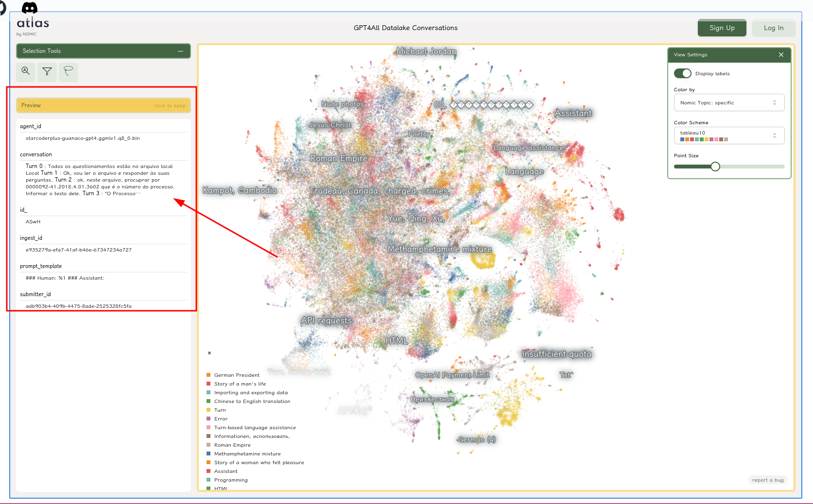Click the Michael Jordan map label
The image size is (813, 504).
tap(427, 51)
